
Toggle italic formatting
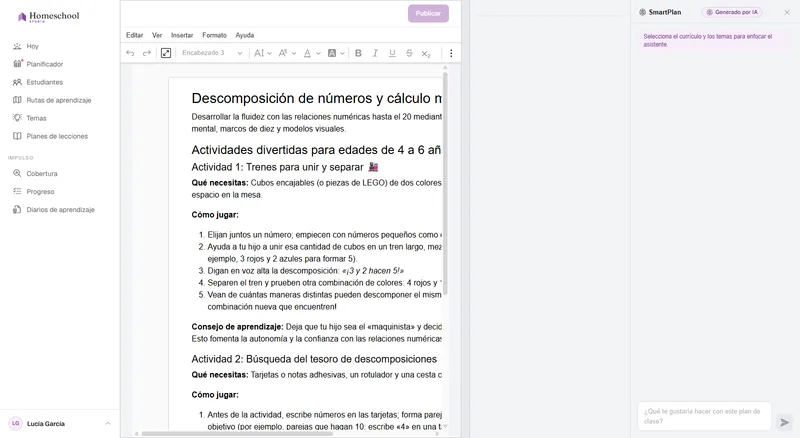(x=375, y=53)
